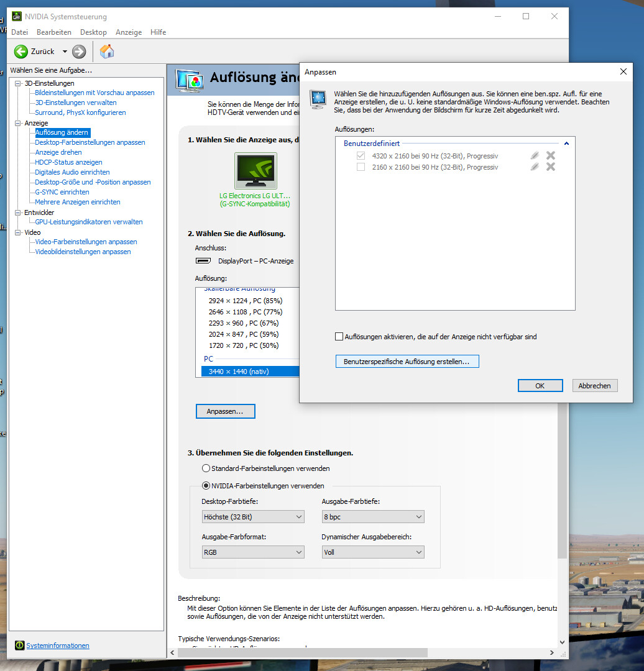Close the Anpassen dialog
This screenshot has width=644, height=671.
[x=623, y=72]
